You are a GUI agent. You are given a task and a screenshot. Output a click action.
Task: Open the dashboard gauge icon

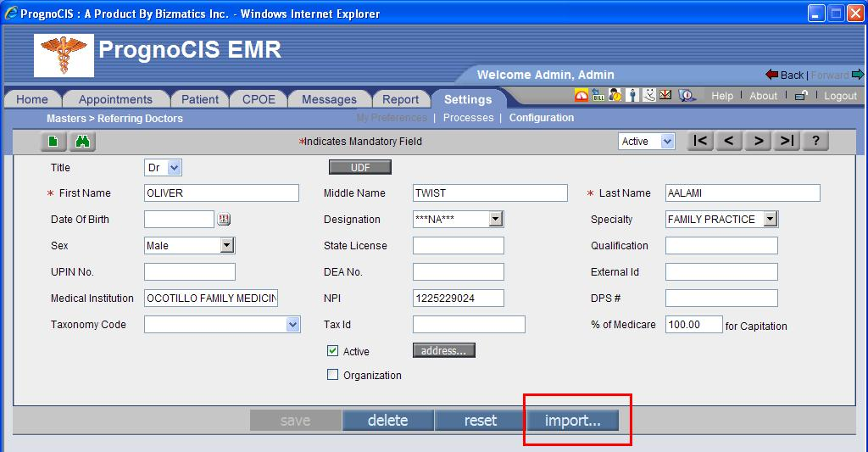coord(581,95)
